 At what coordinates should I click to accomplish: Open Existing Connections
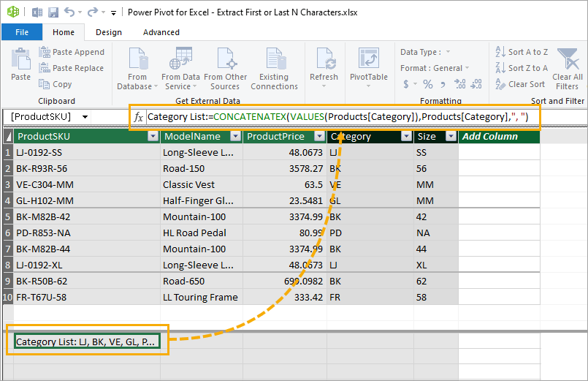point(274,69)
